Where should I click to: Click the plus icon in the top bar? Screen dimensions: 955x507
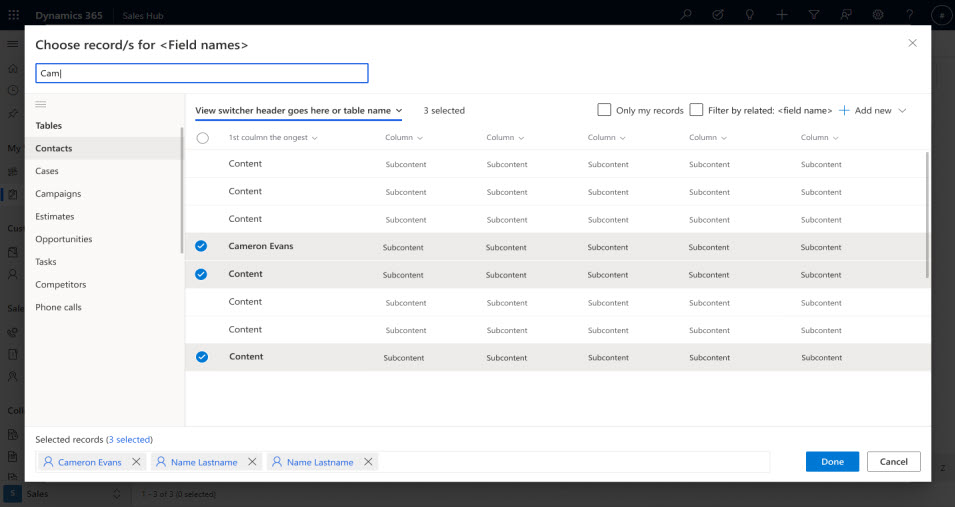tap(782, 14)
